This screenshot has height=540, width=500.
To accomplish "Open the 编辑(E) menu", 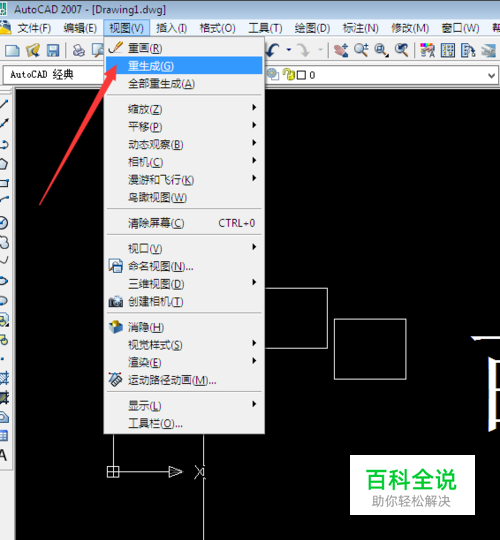I will (80, 28).
